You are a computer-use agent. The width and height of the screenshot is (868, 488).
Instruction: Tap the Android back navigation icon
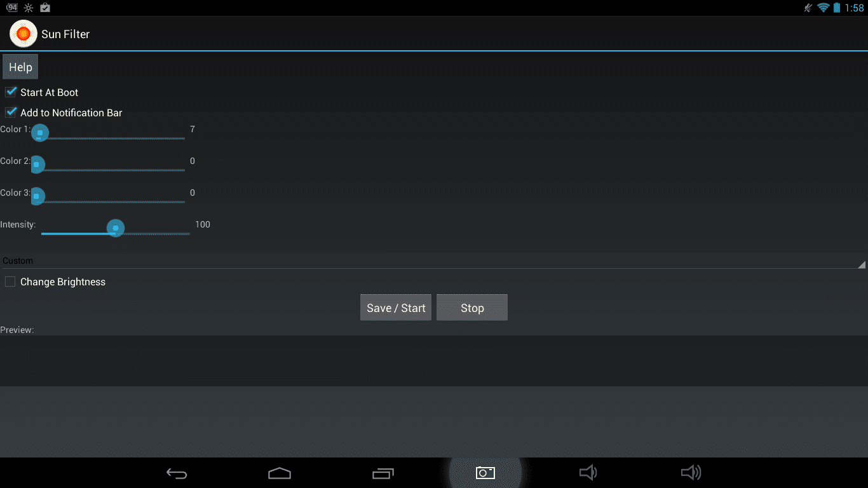pos(177,473)
